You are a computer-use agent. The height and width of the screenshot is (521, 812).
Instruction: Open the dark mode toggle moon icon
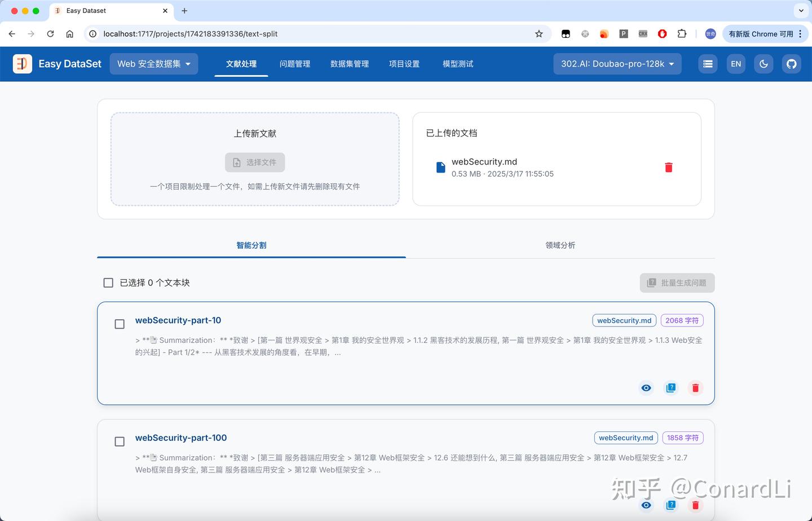[x=764, y=64]
